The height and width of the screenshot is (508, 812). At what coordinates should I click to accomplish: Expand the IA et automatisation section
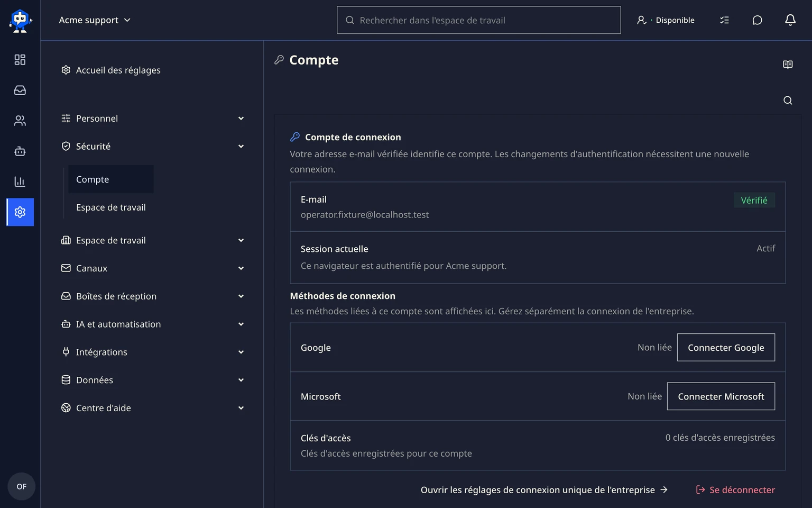153,324
